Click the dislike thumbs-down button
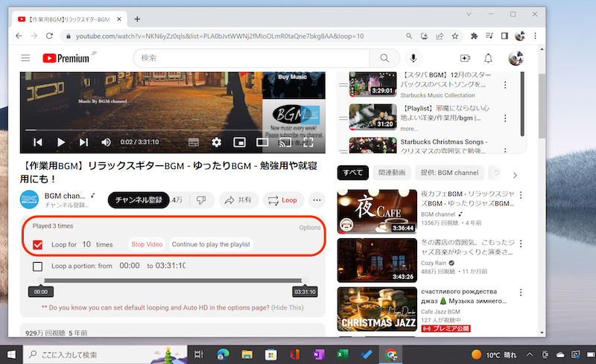596x364 pixels. click(x=200, y=200)
